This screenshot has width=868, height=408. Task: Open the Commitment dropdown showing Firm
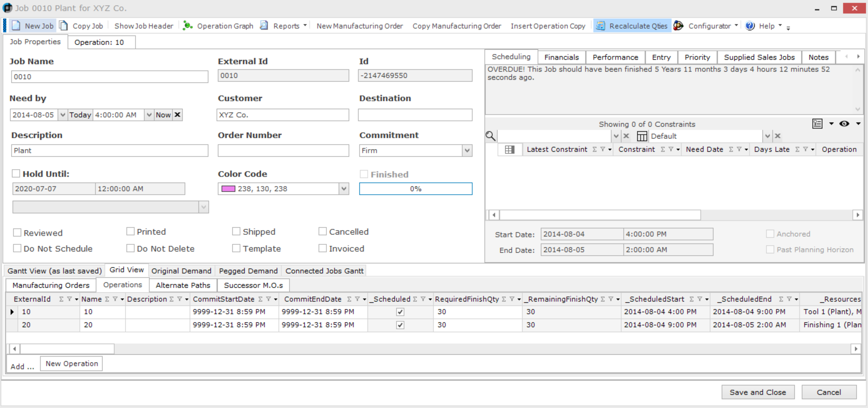click(467, 151)
